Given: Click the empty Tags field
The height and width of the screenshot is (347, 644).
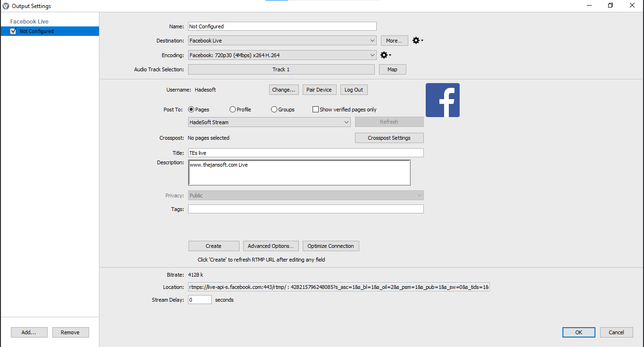Looking at the screenshot, I should point(305,209).
